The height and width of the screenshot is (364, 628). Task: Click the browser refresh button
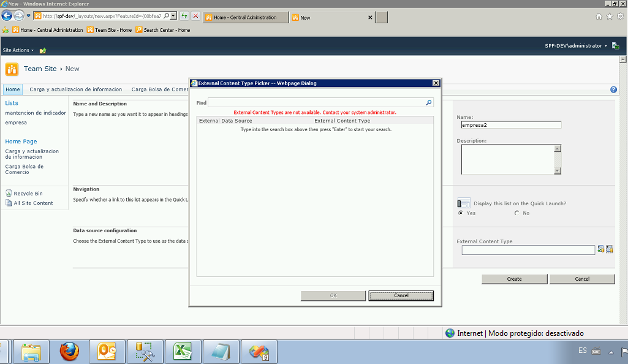click(184, 17)
